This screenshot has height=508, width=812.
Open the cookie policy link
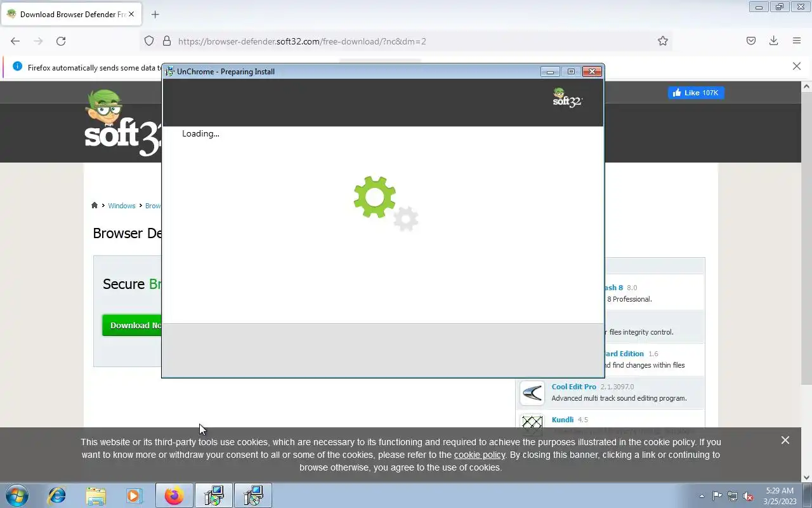[x=480, y=455]
